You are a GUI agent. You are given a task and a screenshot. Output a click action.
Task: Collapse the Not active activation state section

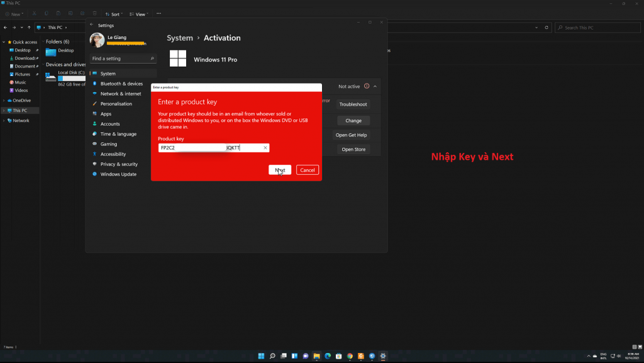pos(375,86)
